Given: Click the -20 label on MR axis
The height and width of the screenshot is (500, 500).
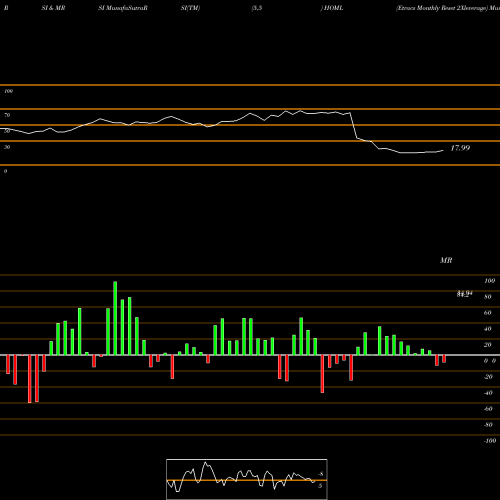Looking at the screenshot, I should point(488,377).
